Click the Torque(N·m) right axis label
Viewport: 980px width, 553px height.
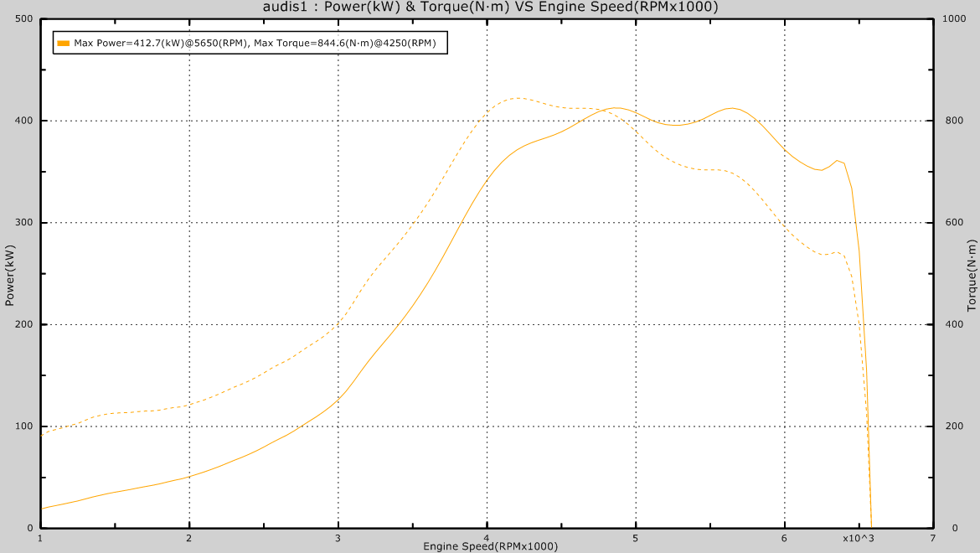click(x=972, y=276)
